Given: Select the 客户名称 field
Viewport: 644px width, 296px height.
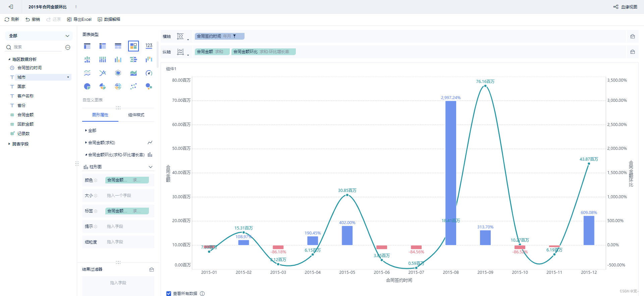Looking at the screenshot, I should point(25,96).
